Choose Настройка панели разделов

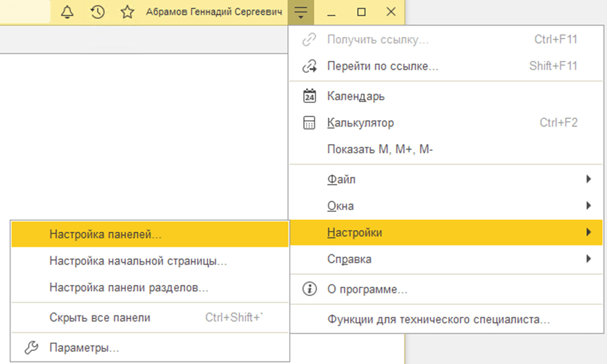128,287
